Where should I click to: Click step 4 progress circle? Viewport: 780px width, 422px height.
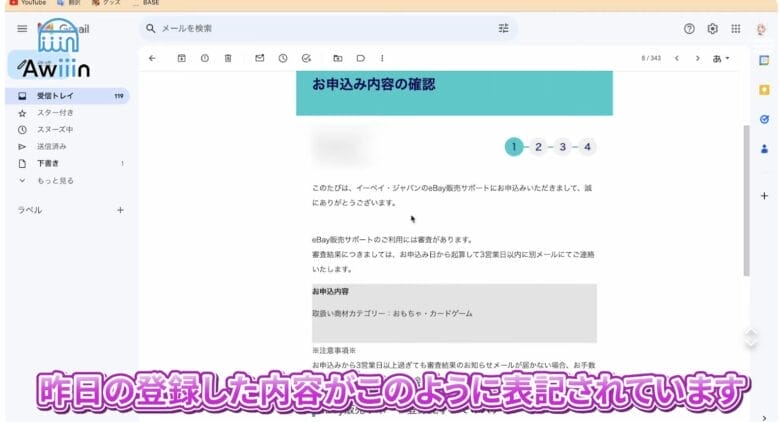pos(587,147)
